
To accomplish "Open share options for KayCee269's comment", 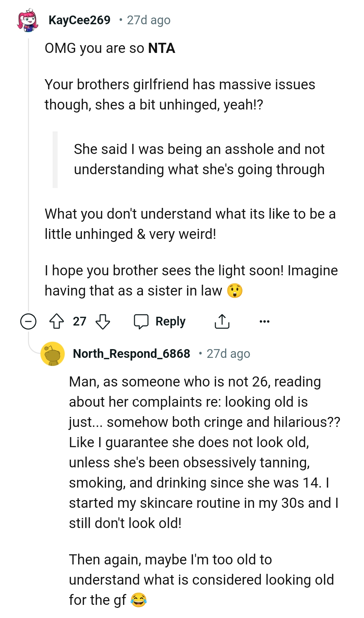I will (222, 320).
